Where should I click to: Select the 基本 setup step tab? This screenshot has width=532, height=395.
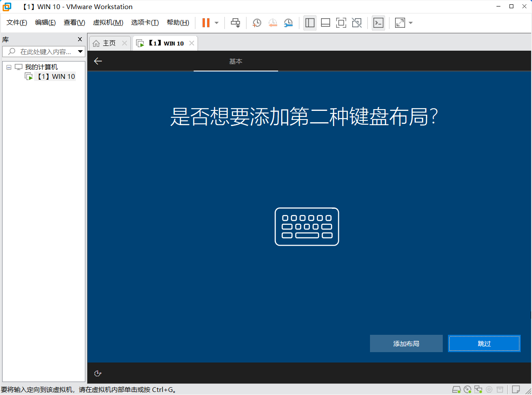coord(236,62)
